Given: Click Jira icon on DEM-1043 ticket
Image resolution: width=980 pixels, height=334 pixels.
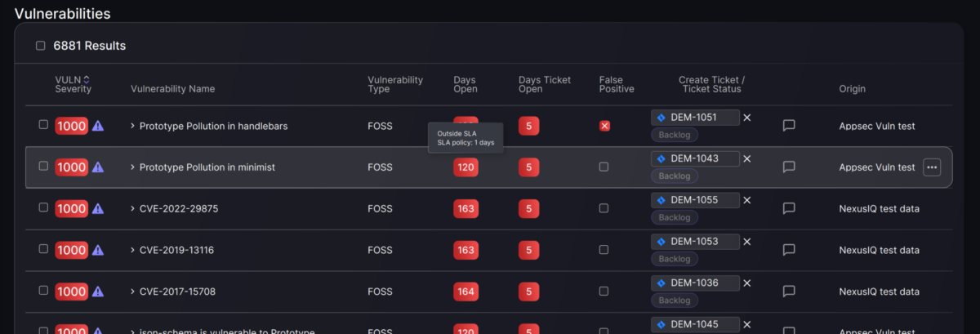Looking at the screenshot, I should [661, 158].
